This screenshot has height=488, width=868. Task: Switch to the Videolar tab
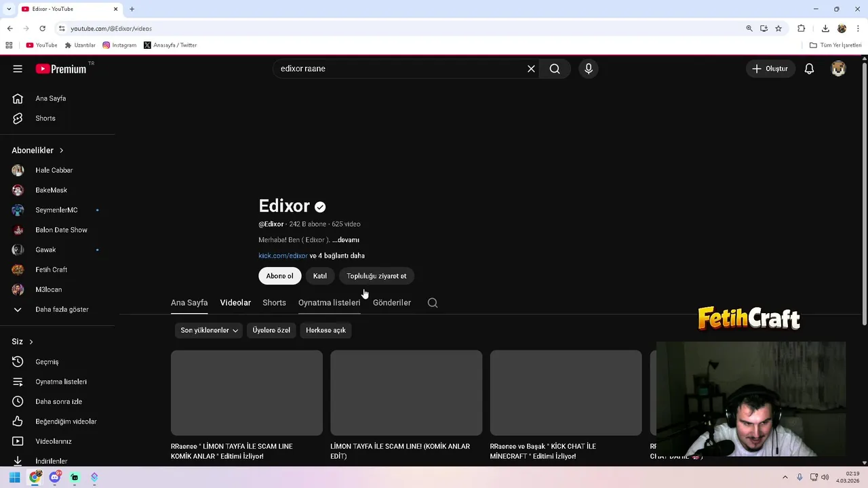click(235, 302)
